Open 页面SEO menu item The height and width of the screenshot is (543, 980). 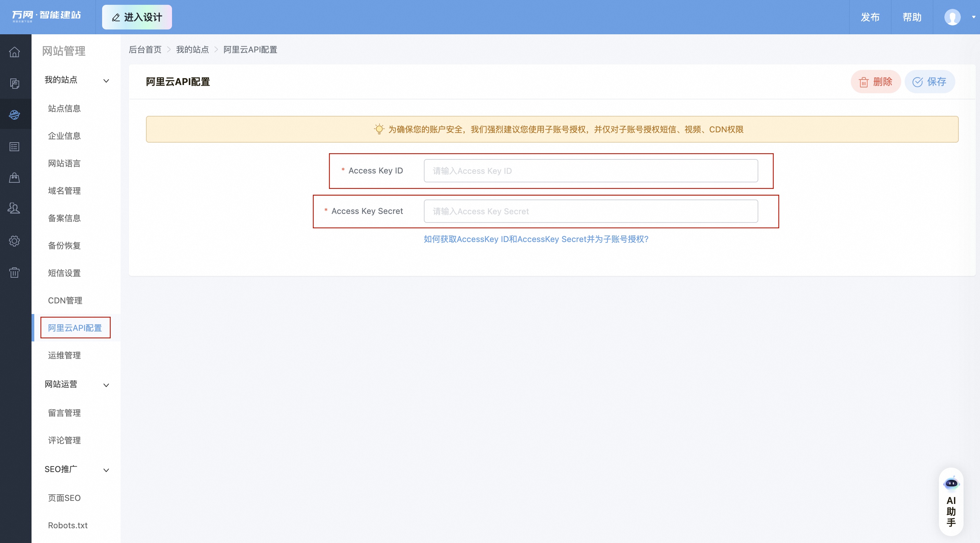point(64,498)
